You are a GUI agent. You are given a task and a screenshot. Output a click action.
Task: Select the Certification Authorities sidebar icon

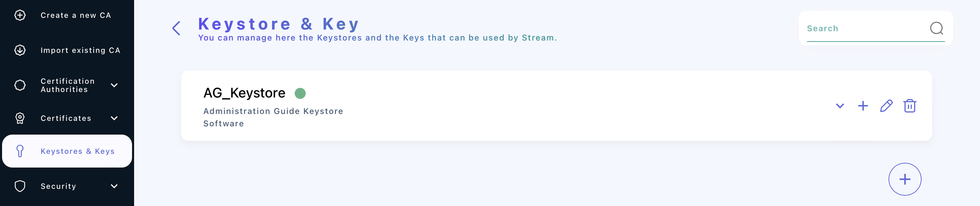point(20,86)
